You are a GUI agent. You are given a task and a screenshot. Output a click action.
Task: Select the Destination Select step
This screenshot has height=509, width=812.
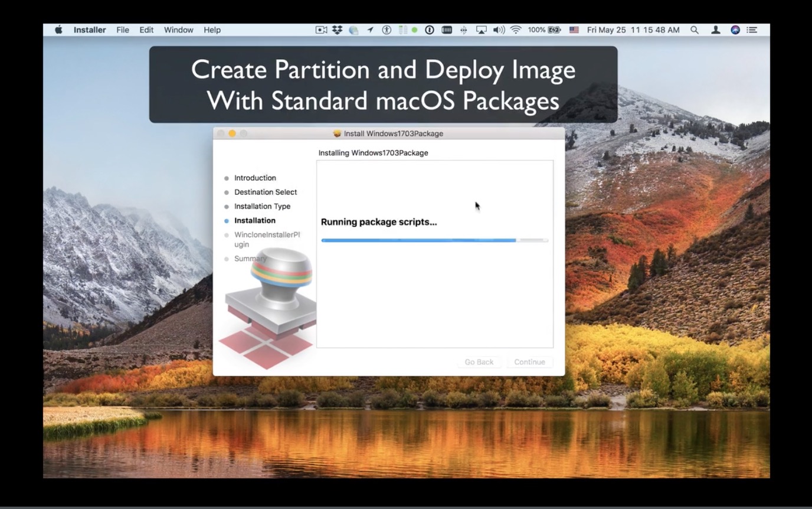tap(266, 192)
